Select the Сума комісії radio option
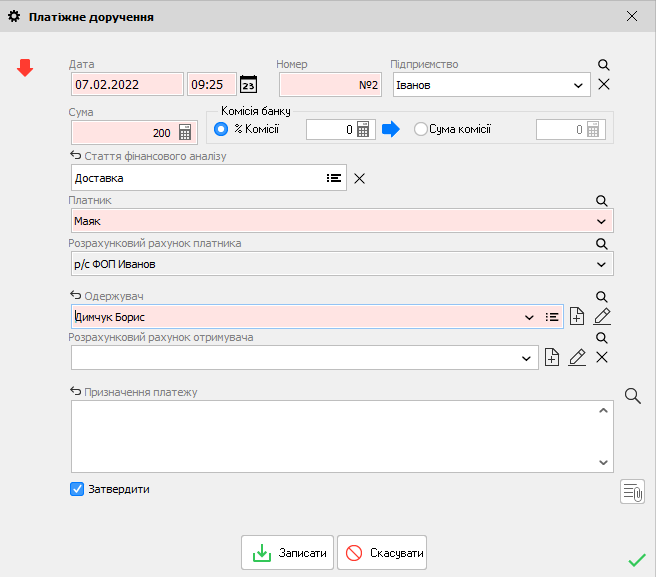656x577 pixels. (420, 129)
